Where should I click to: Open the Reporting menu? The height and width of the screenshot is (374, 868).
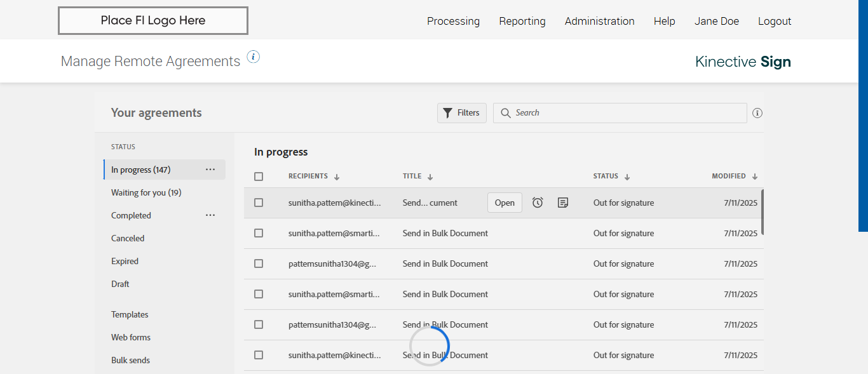click(522, 21)
